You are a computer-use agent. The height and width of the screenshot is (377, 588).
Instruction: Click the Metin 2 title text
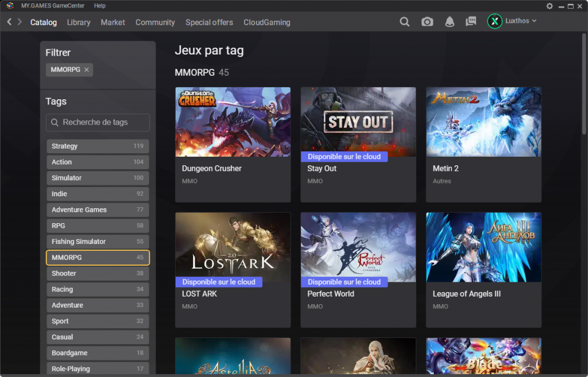(x=446, y=169)
